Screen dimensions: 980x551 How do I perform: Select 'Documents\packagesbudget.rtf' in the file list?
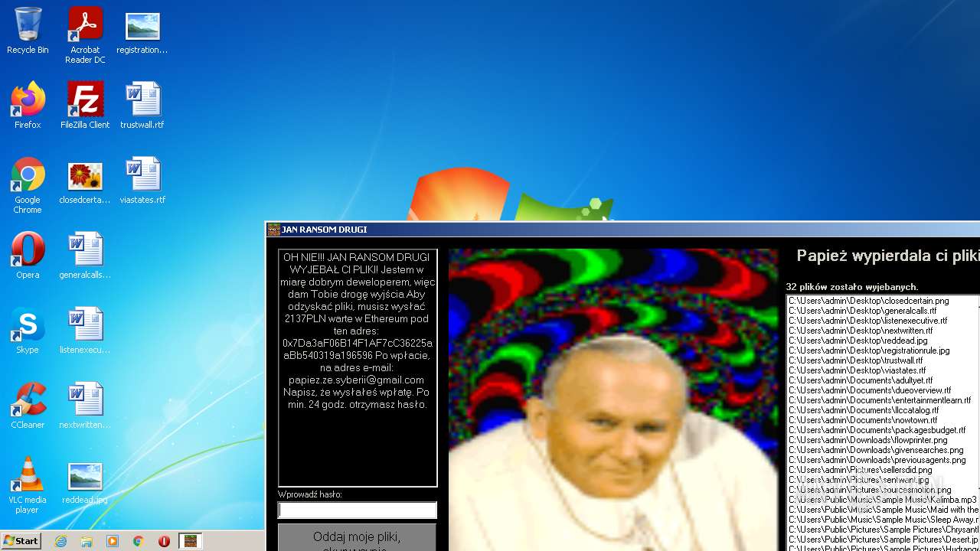877,430
